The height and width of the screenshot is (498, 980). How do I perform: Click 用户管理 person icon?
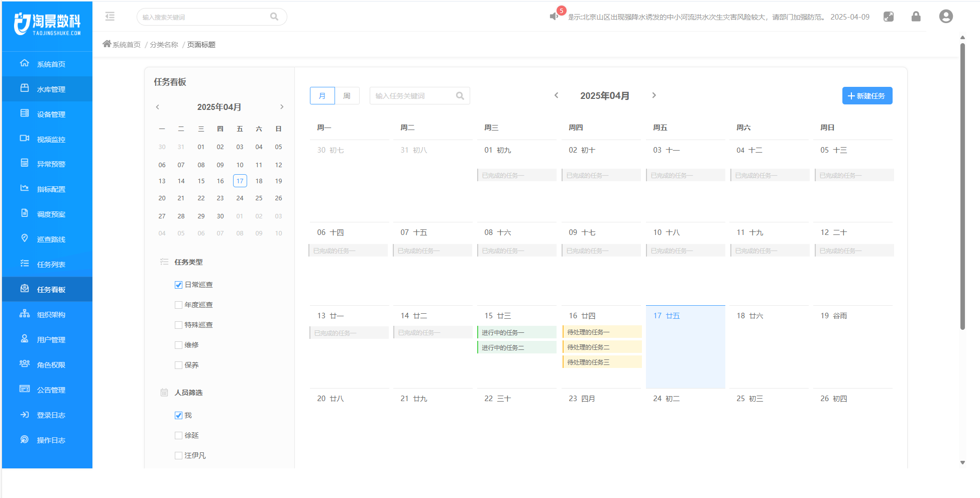click(24, 339)
